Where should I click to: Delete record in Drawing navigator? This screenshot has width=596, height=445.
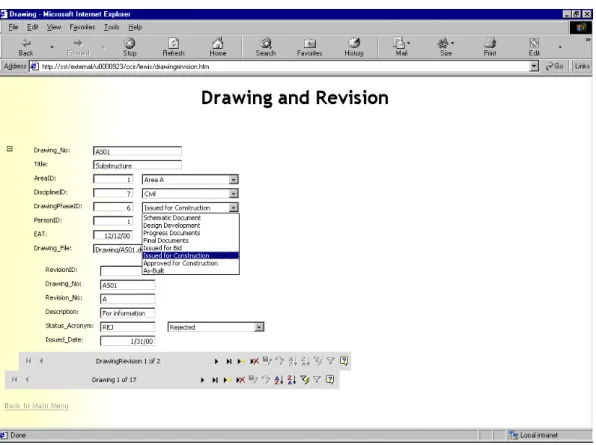click(240, 380)
